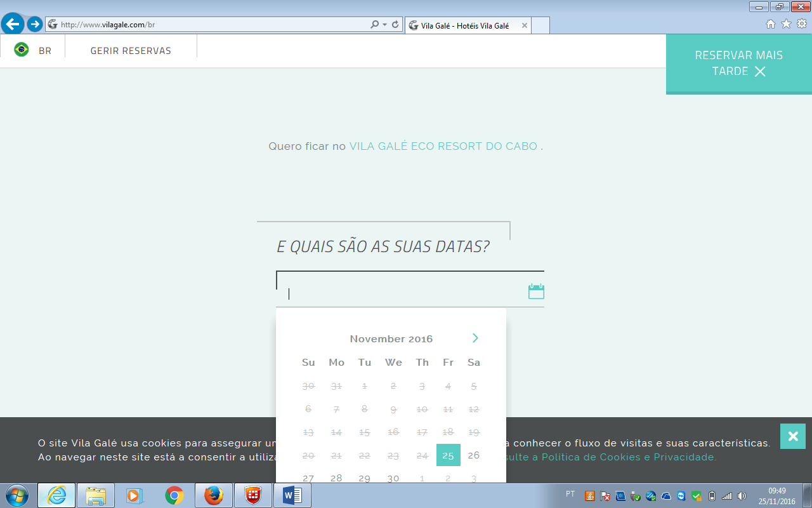Click the Java update tray icon
812x508 pixels.
(590, 496)
